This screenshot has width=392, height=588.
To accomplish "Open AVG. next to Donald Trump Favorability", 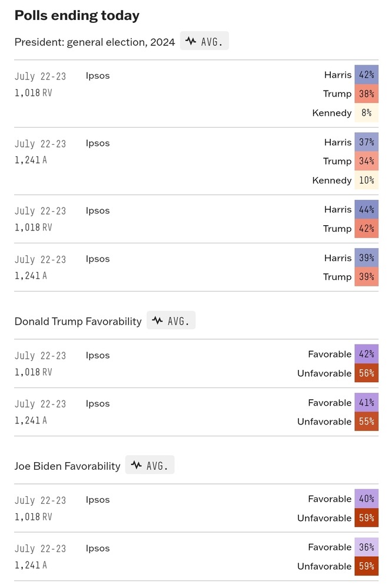I will click(x=171, y=320).
